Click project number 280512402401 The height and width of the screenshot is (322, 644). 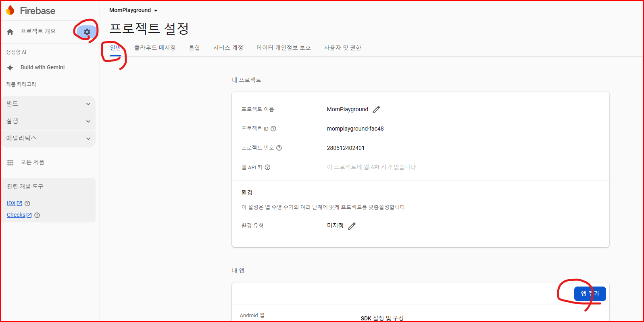coord(346,148)
